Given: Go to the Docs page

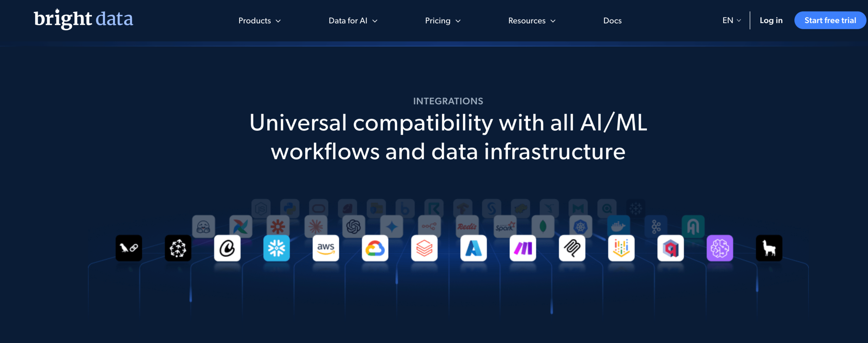Looking at the screenshot, I should [612, 21].
